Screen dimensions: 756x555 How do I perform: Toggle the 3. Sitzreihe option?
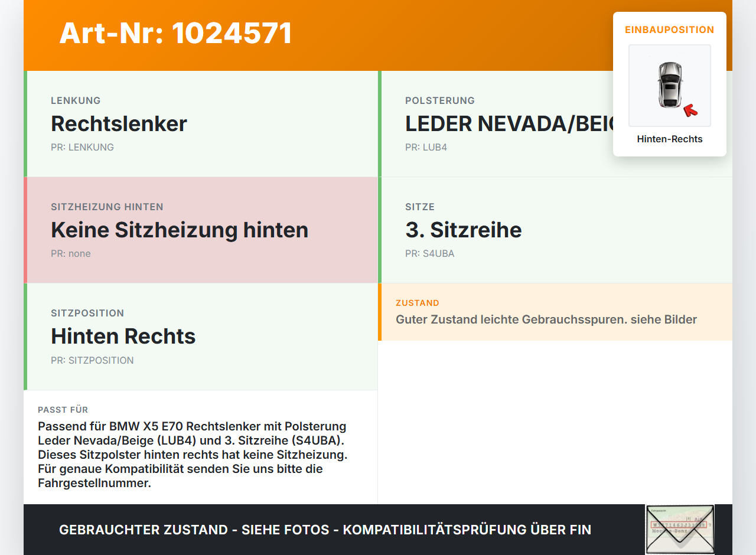tap(555, 230)
